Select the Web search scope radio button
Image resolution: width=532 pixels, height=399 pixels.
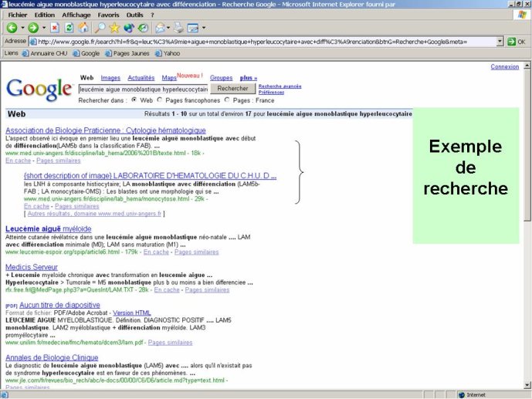[134, 100]
